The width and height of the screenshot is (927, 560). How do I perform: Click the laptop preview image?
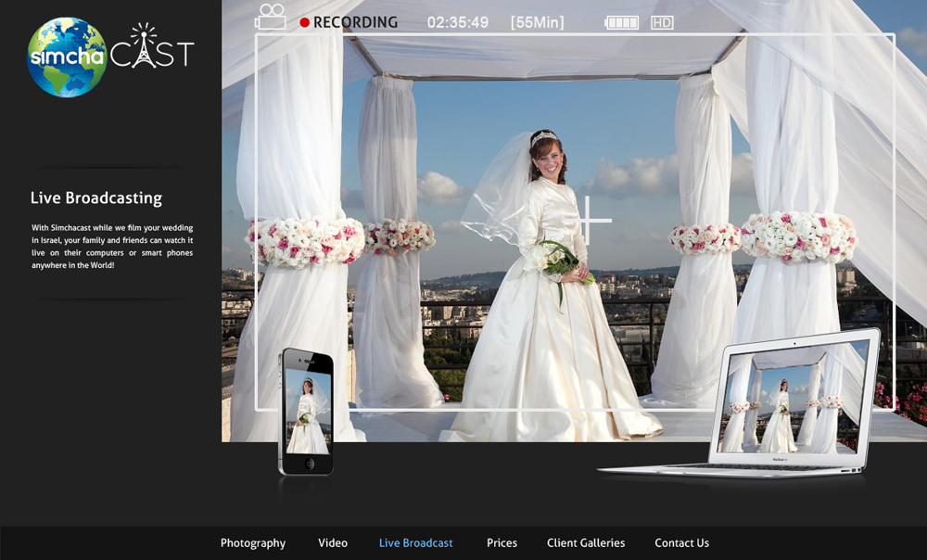pos(739,403)
